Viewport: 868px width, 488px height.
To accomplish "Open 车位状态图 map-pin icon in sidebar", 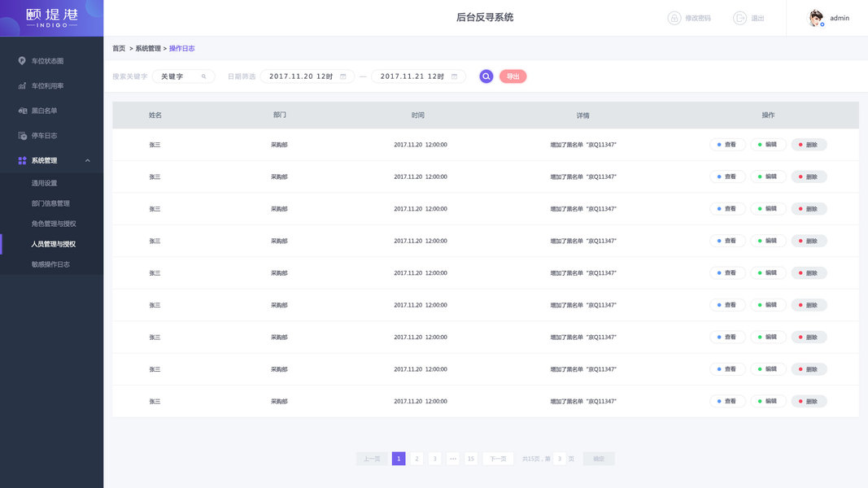I will tap(22, 61).
